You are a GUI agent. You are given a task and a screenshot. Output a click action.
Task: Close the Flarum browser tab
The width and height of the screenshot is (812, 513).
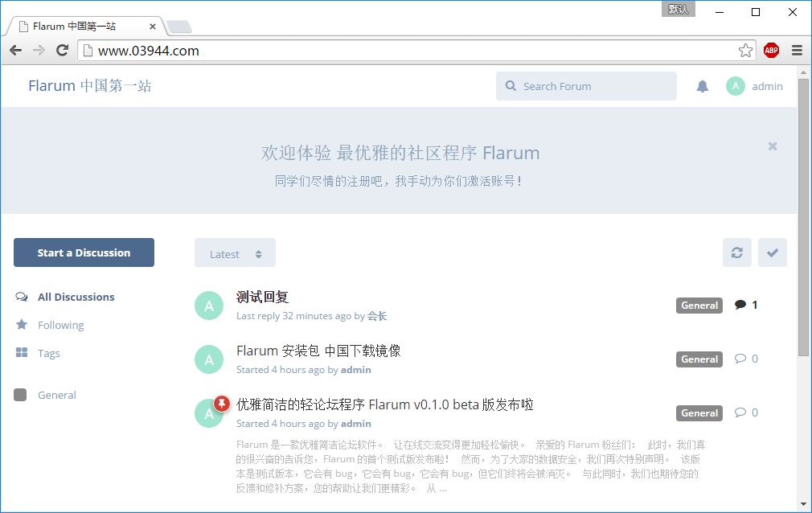pos(152,27)
